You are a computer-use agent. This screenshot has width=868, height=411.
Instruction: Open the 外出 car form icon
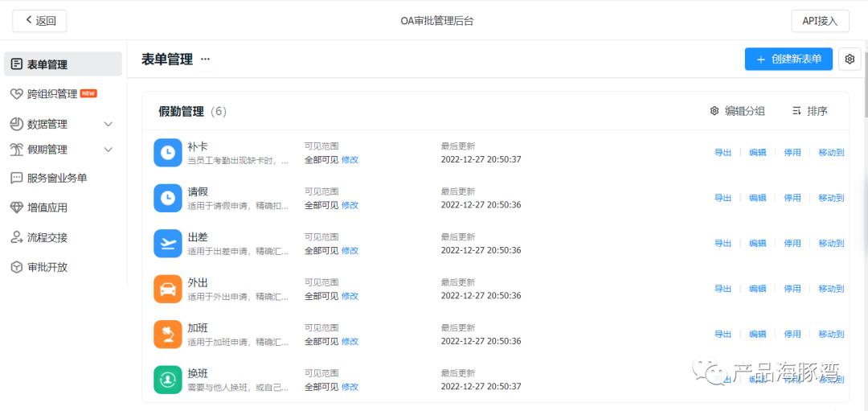(x=168, y=289)
